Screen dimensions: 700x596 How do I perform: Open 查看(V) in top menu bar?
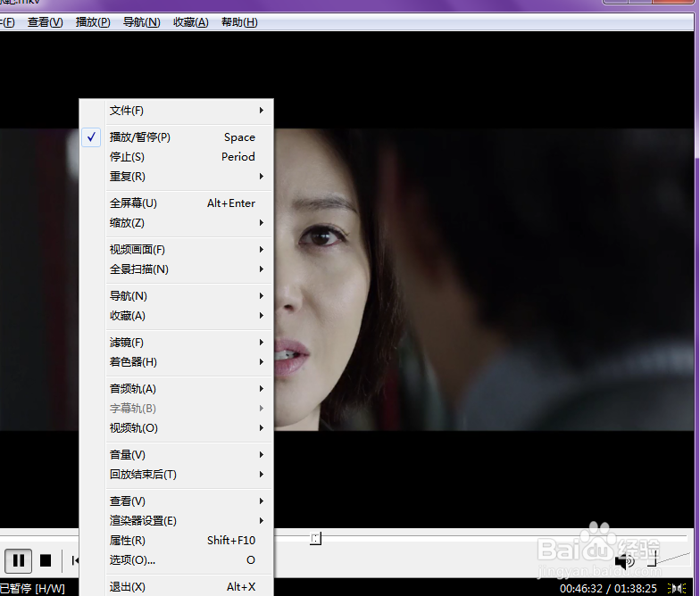pyautogui.click(x=45, y=22)
